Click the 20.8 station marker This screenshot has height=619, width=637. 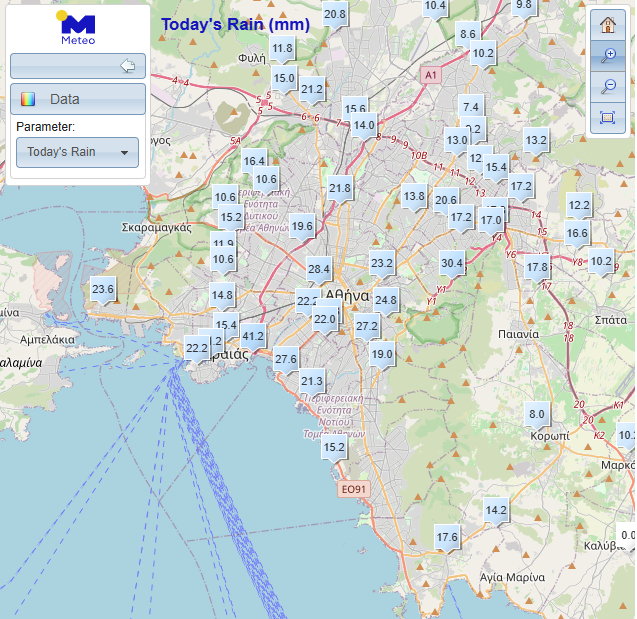click(335, 14)
